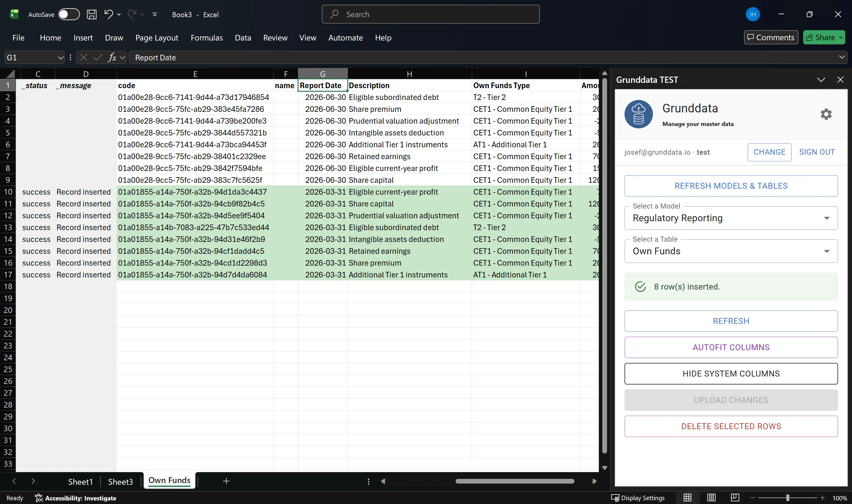Open the Formulas ribbon tab
852x504 pixels.
click(x=206, y=38)
